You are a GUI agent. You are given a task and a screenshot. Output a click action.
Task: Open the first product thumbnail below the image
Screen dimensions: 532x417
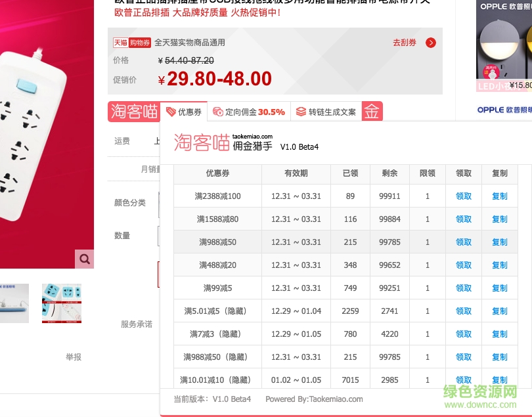(x=14, y=303)
